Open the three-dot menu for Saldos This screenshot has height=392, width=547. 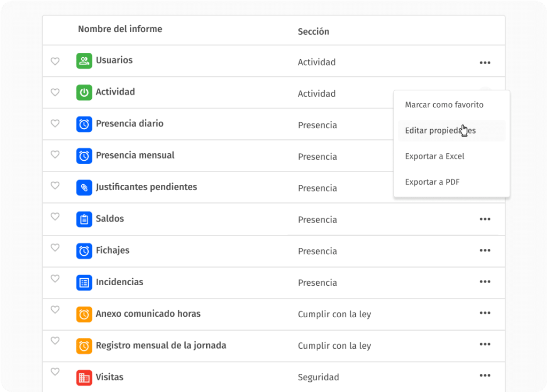coord(485,219)
